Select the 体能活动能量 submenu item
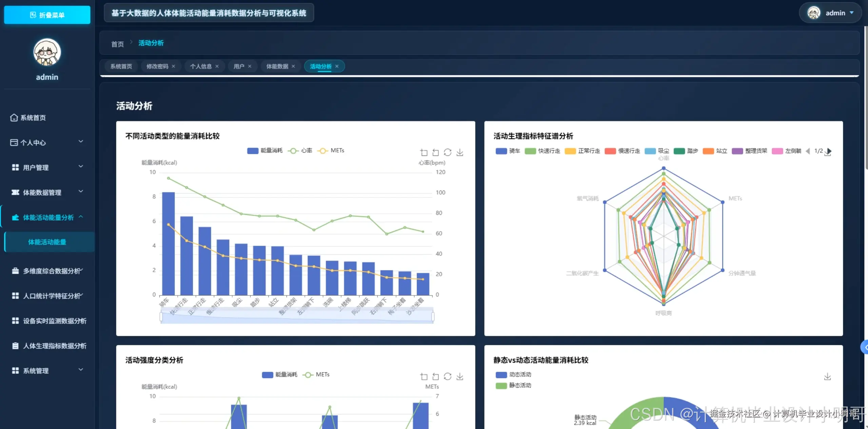This screenshot has width=868, height=429. click(47, 242)
